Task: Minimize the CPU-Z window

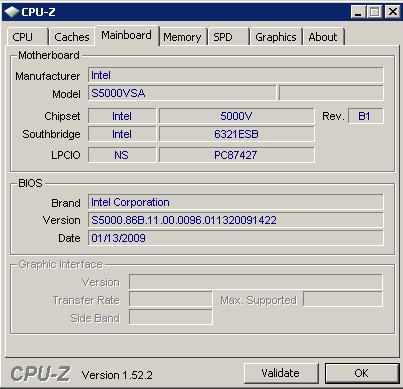Action: pyautogui.click(x=359, y=12)
